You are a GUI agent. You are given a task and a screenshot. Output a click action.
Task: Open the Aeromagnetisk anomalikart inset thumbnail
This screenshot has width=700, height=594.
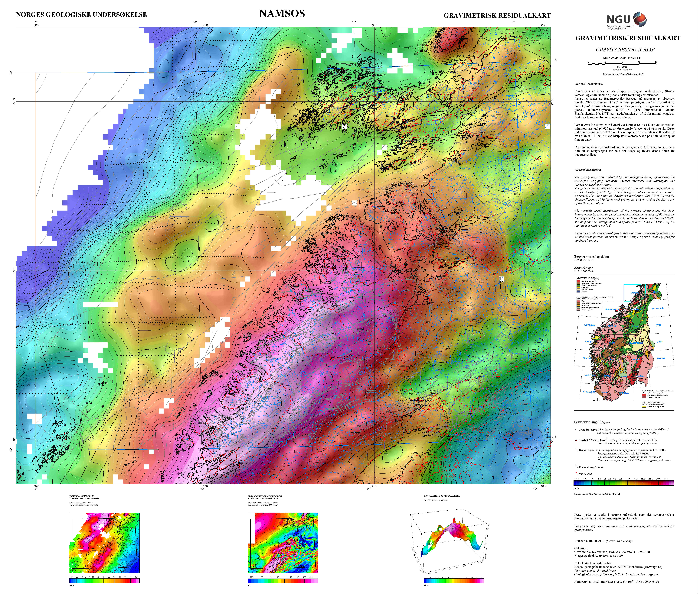coord(283,543)
